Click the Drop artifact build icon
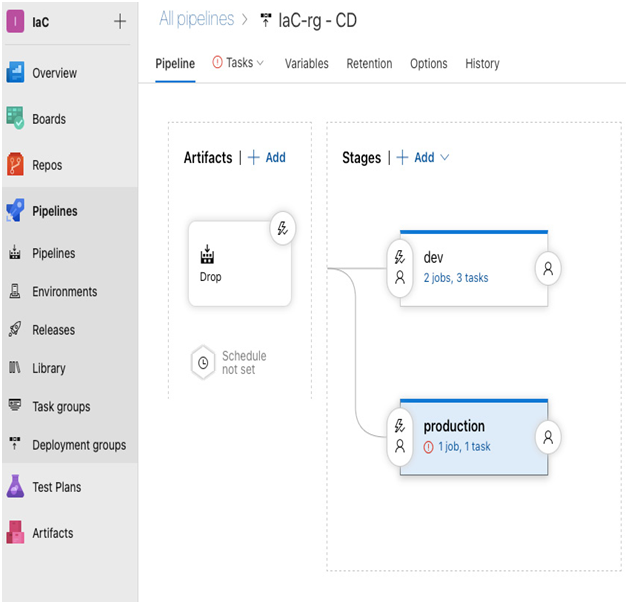The height and width of the screenshot is (604, 628). click(x=207, y=255)
